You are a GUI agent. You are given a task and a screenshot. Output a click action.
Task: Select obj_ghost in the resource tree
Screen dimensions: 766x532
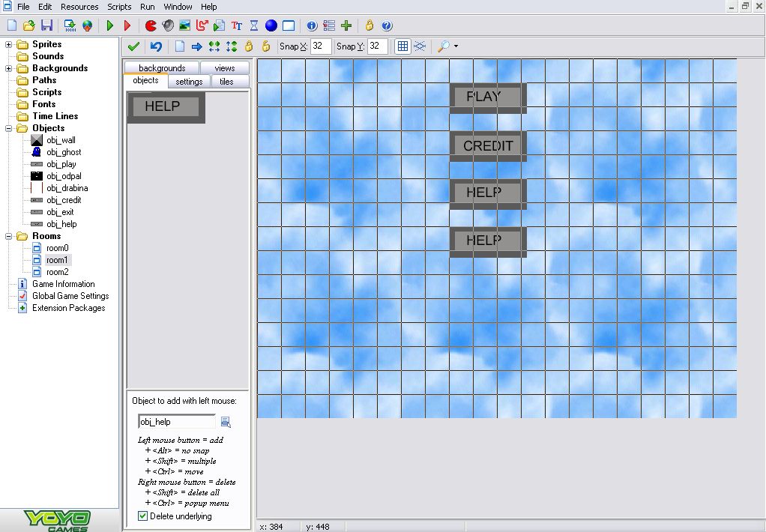point(64,152)
